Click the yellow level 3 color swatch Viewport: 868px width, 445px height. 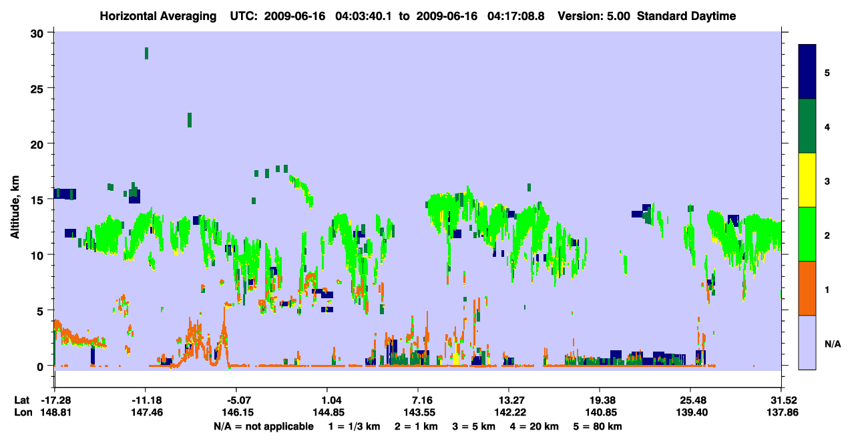point(807,180)
